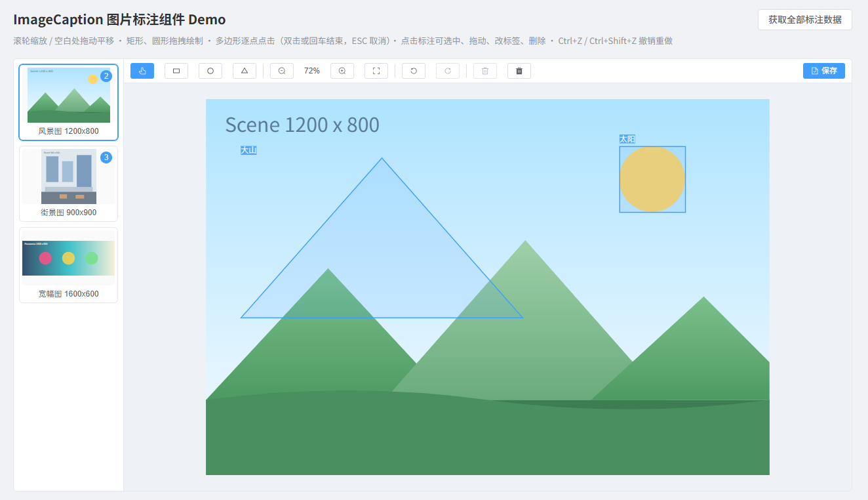Choose the rectangle drawing tool
This screenshot has width=868, height=500.
click(176, 71)
